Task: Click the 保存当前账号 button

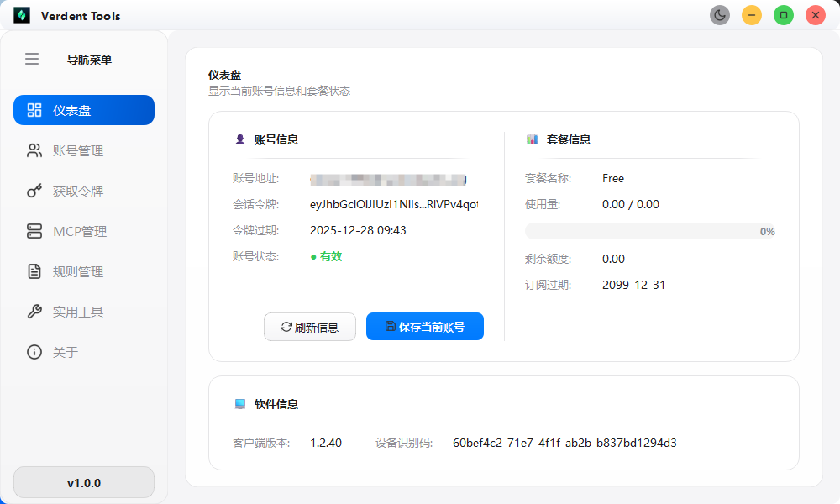Action: pyautogui.click(x=425, y=327)
